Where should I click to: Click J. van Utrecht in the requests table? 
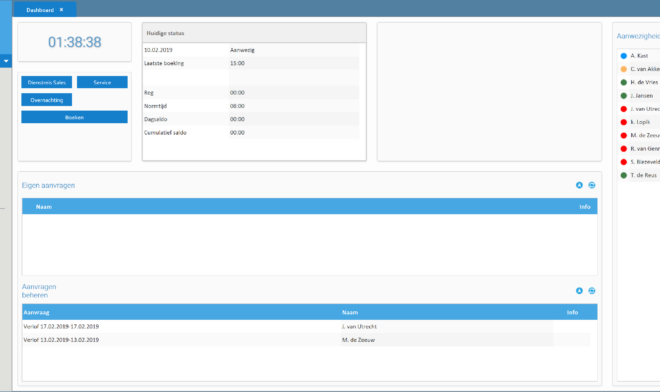tap(359, 326)
